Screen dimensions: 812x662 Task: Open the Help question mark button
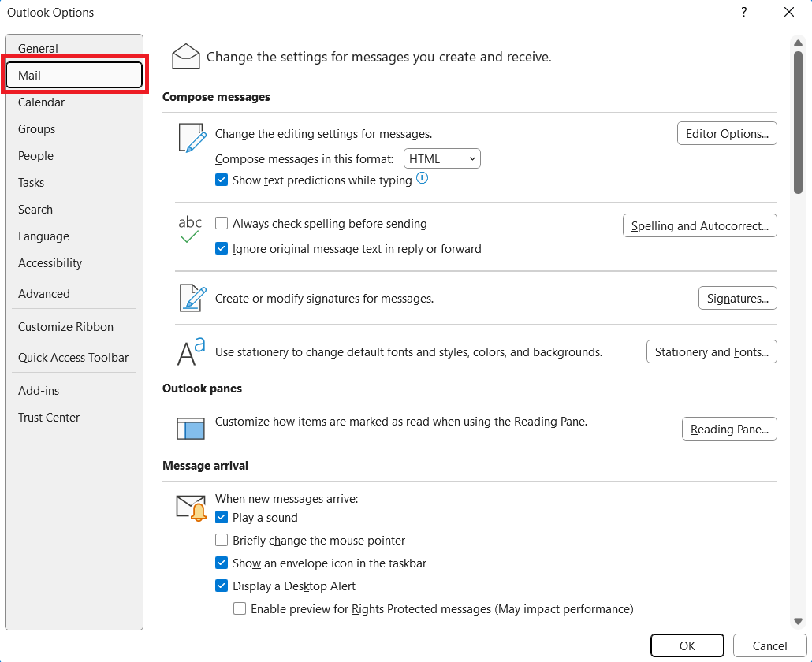point(743,12)
